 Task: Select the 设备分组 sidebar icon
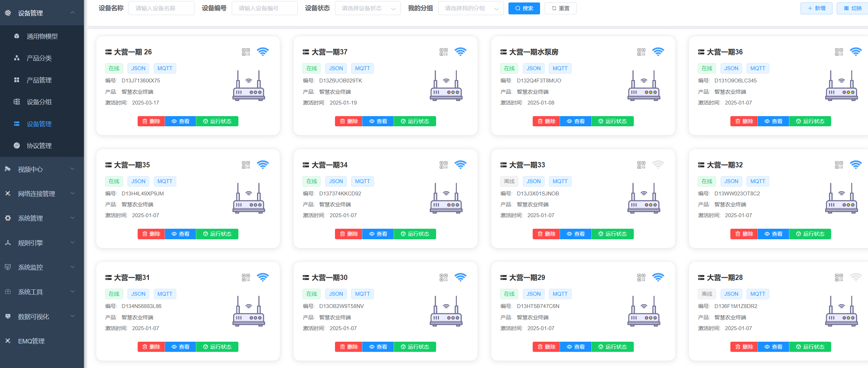point(17,102)
